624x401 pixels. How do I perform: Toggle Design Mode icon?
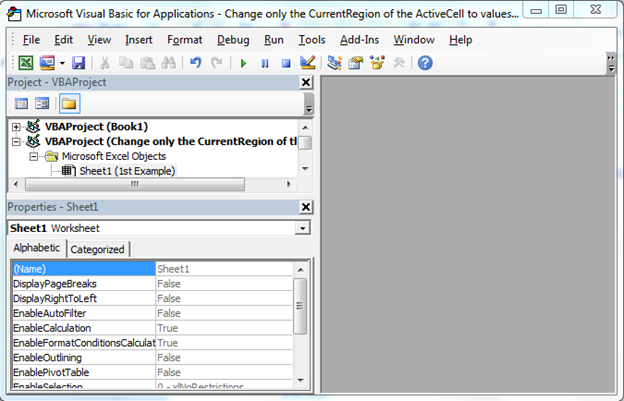308,63
